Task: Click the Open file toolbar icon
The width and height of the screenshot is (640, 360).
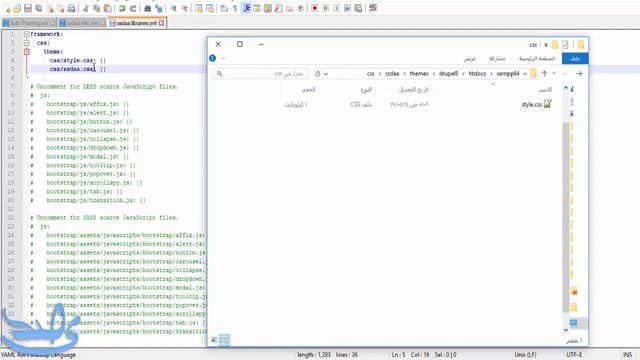Action: coord(17,9)
